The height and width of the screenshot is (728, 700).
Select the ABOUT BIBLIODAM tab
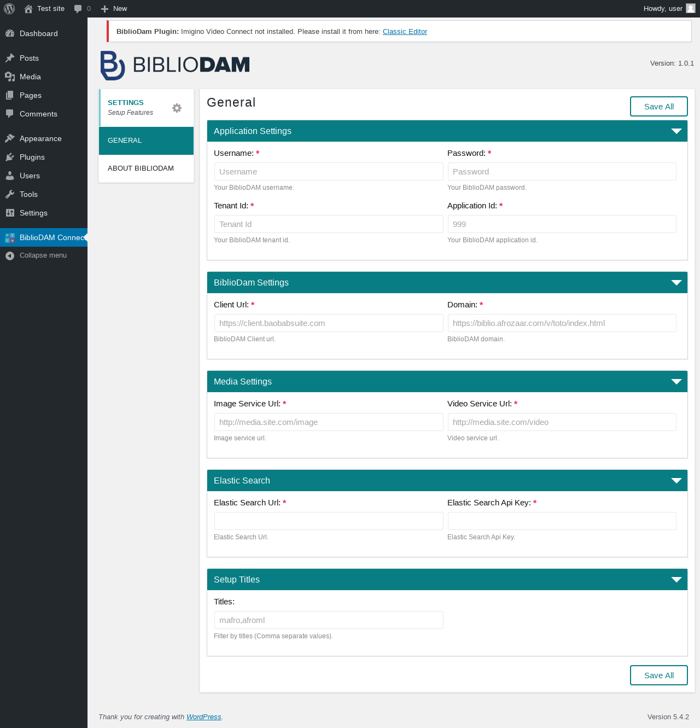pyautogui.click(x=147, y=168)
